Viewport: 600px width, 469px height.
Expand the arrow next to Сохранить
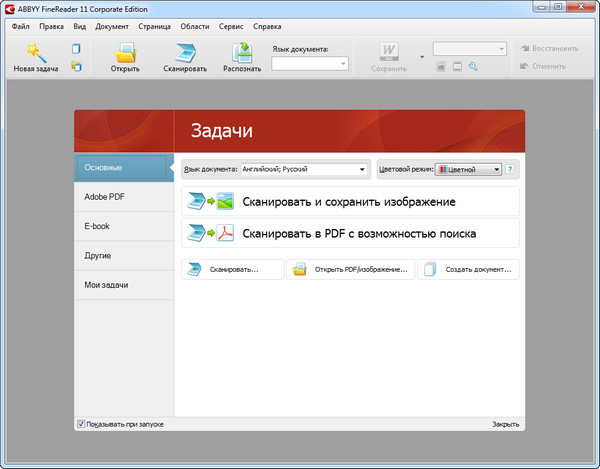pyautogui.click(x=422, y=57)
